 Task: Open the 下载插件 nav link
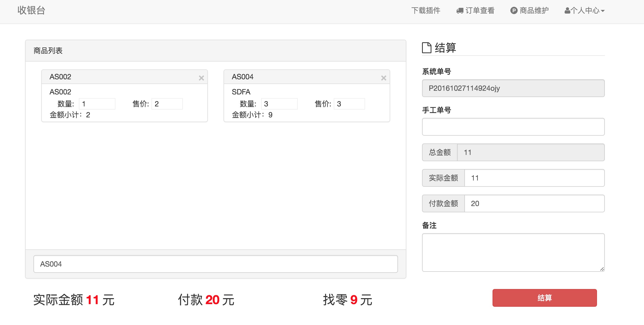click(426, 10)
